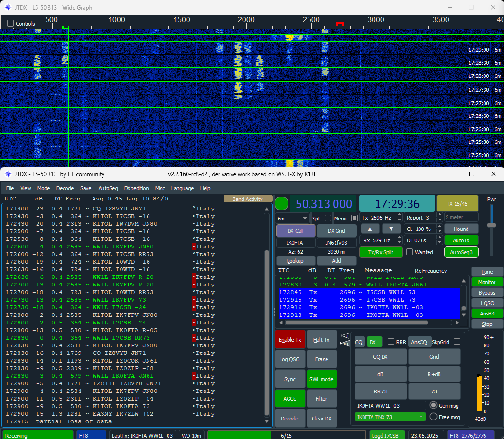
Task: Increase Report value with stepper up arrow
Action: [x=439, y=215]
